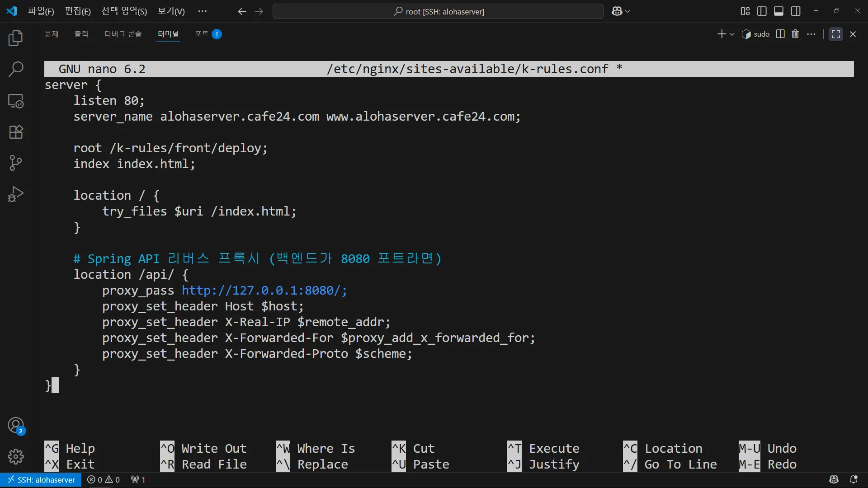The image size is (868, 488).
Task: Open Source Control view
Action: coord(16,163)
